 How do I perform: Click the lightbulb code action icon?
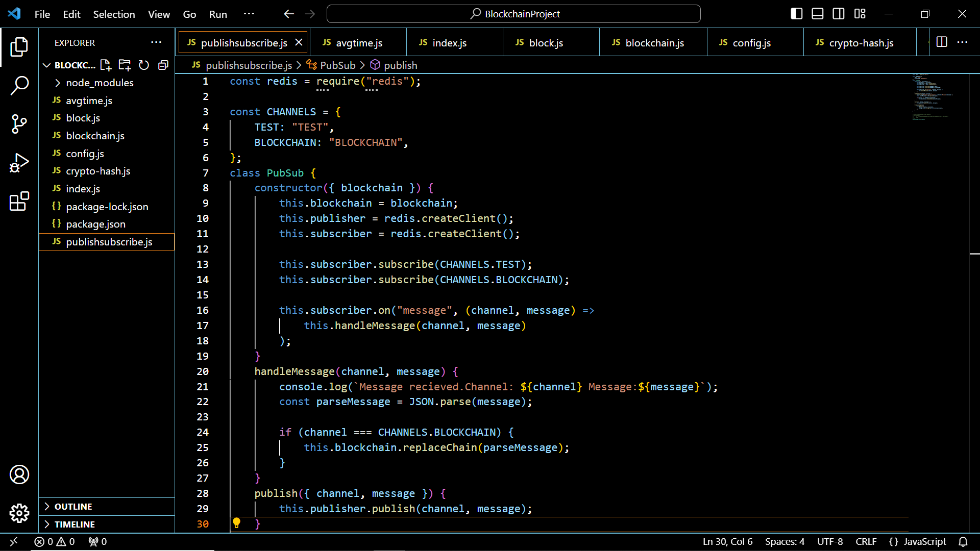[x=236, y=523]
